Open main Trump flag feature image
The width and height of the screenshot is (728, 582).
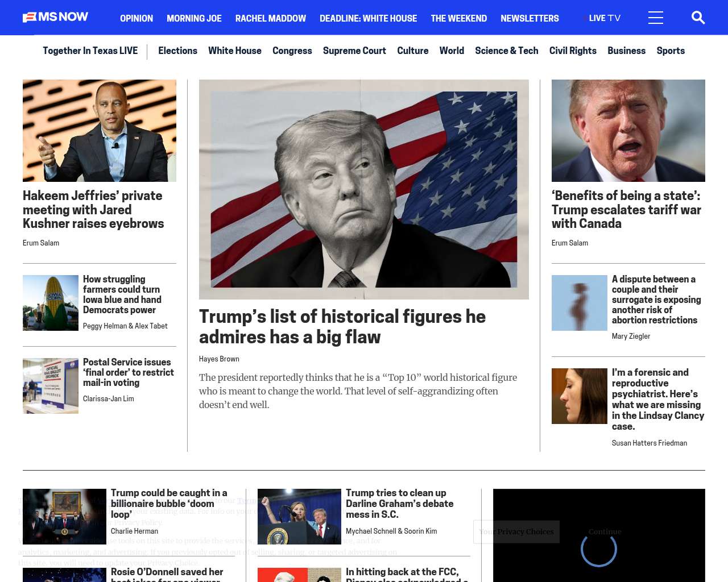[364, 189]
